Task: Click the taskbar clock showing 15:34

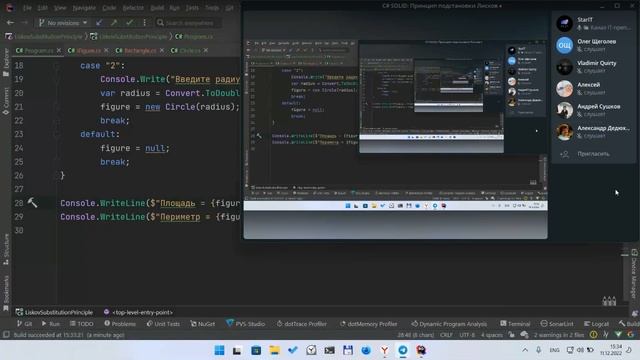Action: click(x=611, y=350)
